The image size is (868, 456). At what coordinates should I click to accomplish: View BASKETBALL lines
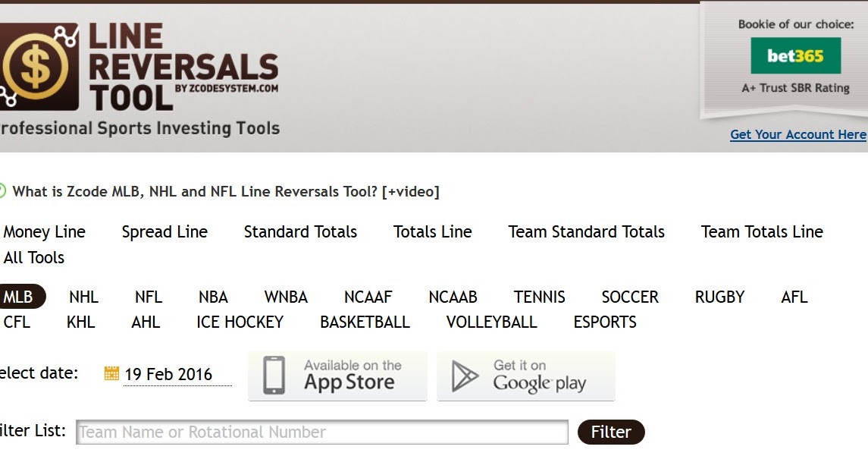coord(365,322)
